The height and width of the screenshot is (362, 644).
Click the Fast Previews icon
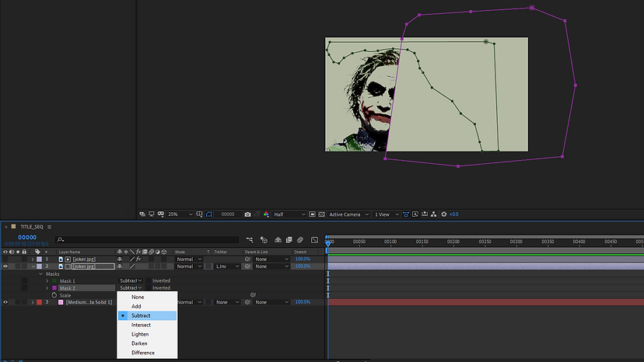(415, 214)
